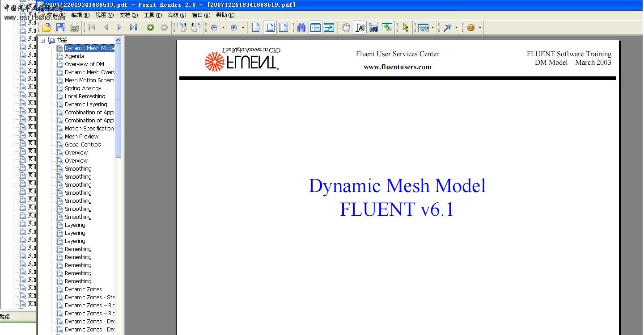
Task: Open Find with the binoculars icon
Action: tap(301, 28)
